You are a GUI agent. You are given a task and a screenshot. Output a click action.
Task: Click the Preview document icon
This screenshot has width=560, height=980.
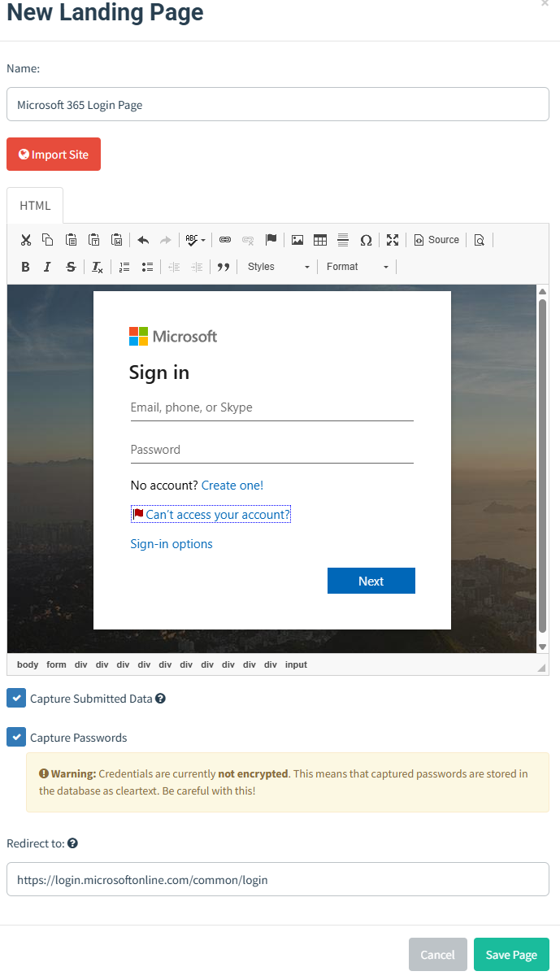[x=480, y=240]
